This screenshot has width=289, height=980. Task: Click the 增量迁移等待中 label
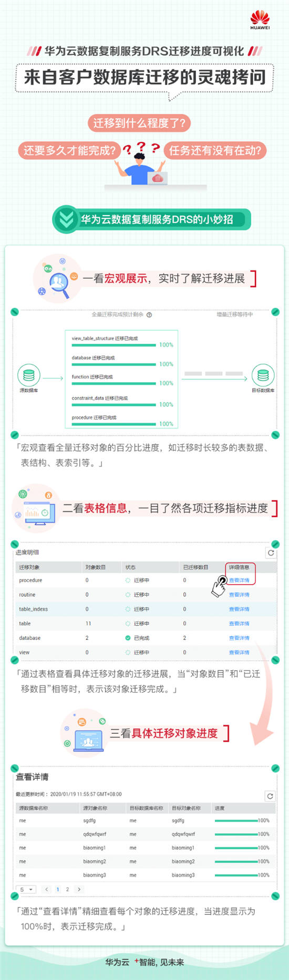pyautogui.click(x=234, y=315)
